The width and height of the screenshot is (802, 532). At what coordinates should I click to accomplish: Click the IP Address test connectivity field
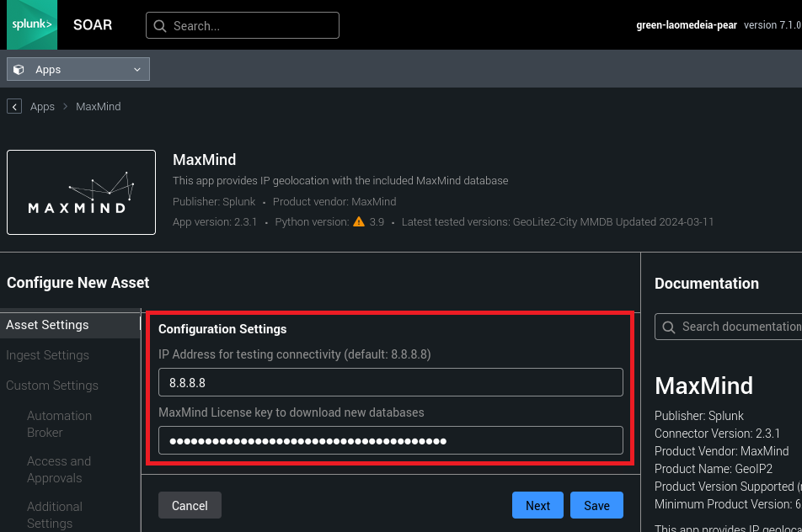coord(391,382)
